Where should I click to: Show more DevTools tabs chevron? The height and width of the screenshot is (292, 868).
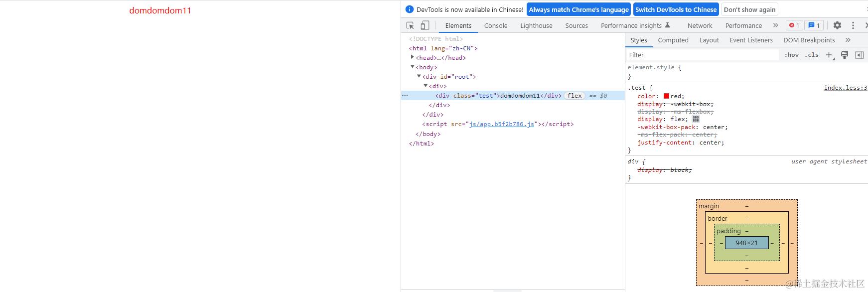pyautogui.click(x=775, y=25)
